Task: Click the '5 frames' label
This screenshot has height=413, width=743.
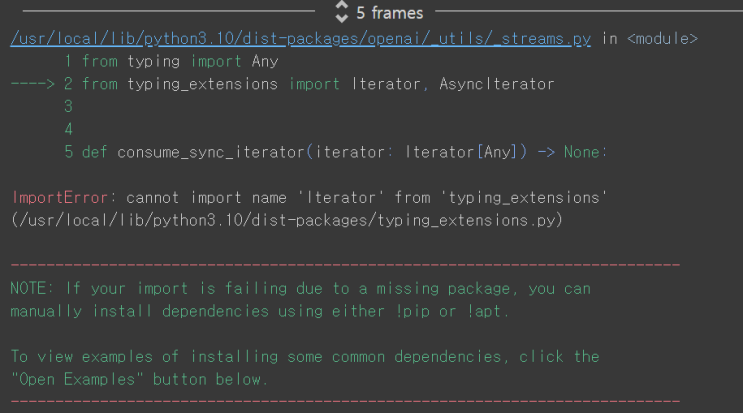Action: tap(390, 13)
